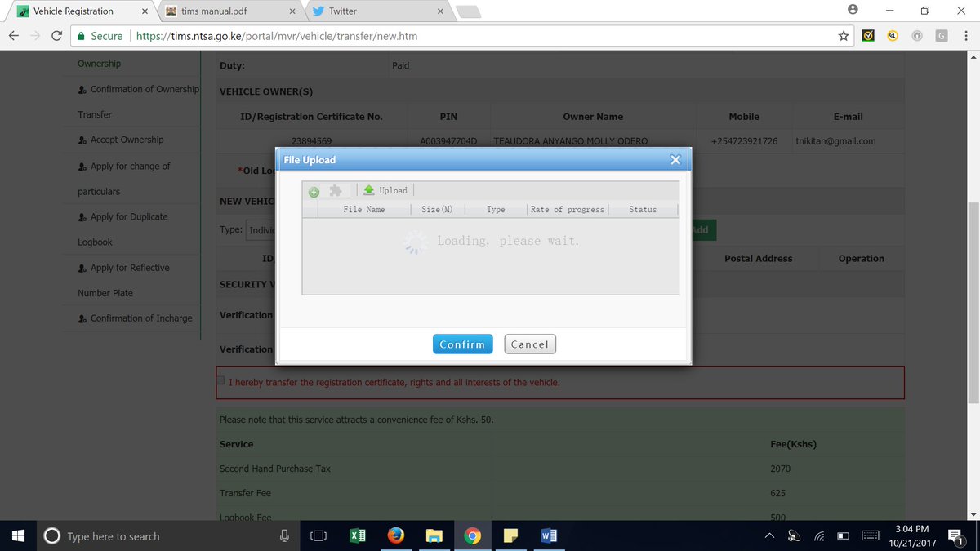Screen dimensions: 980x551
Task: Click the Chrome profile avatar icon
Action: click(853, 9)
